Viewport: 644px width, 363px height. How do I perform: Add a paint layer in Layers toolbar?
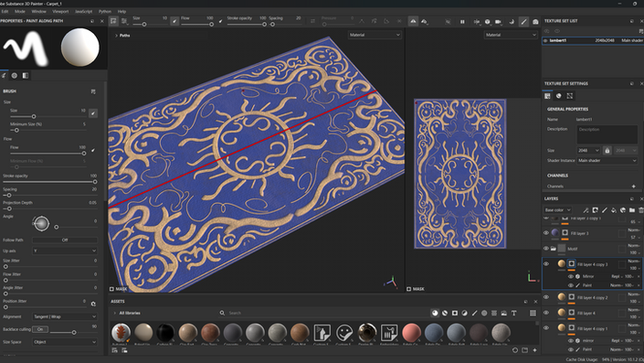pos(605,210)
